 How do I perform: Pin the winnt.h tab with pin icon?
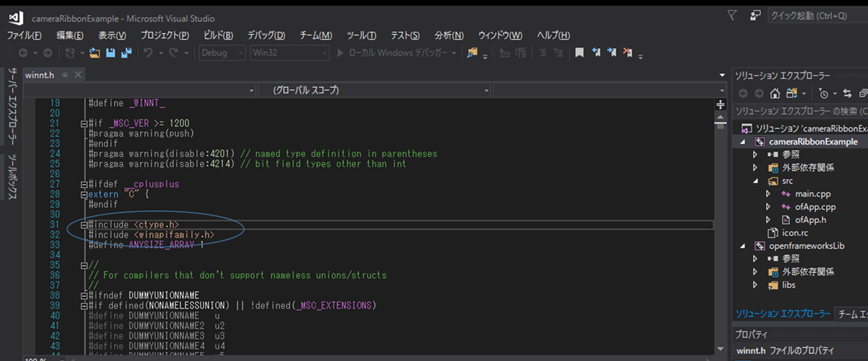pyautogui.click(x=64, y=75)
